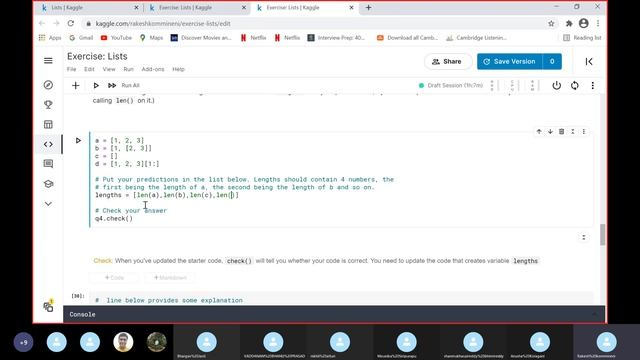640x360 pixels.
Task: Open the Kaggle hamburger menu
Action: pos(48,61)
